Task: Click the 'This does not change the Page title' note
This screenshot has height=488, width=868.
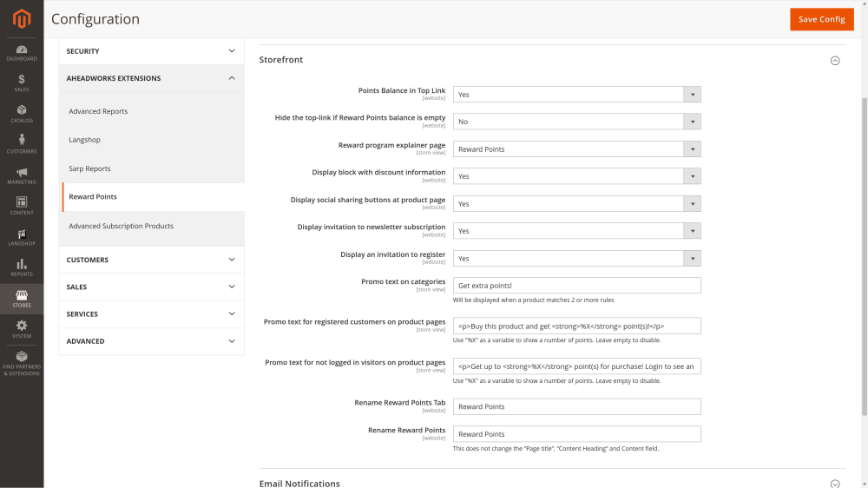Action: [556, 449]
